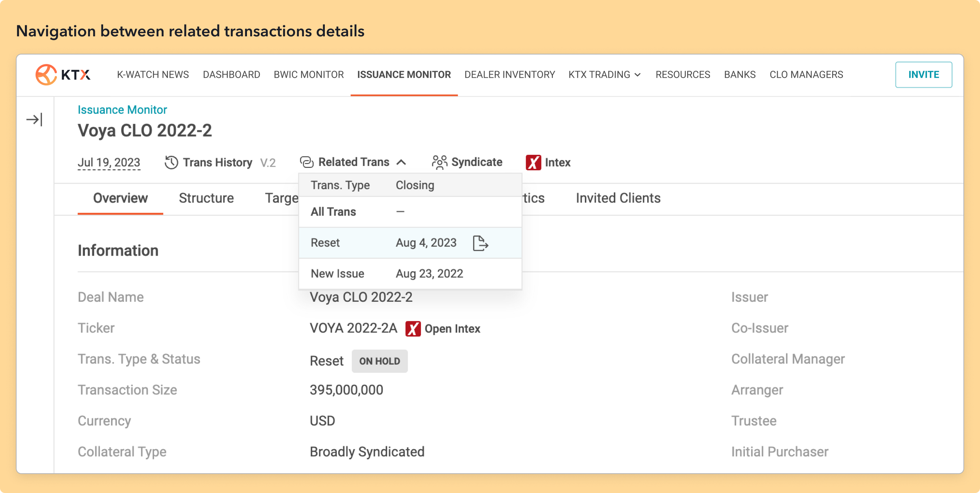Image resolution: width=980 pixels, height=493 pixels.
Task: Click the Information section heading
Action: (118, 250)
